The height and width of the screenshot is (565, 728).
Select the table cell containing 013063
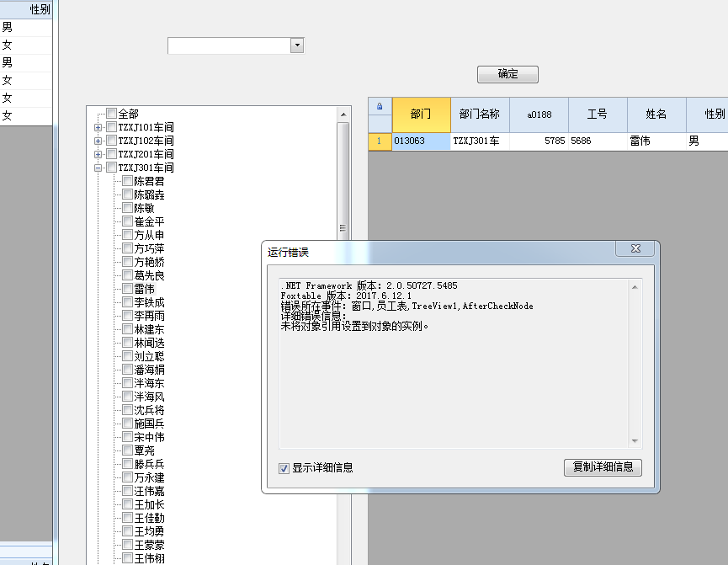(x=421, y=141)
